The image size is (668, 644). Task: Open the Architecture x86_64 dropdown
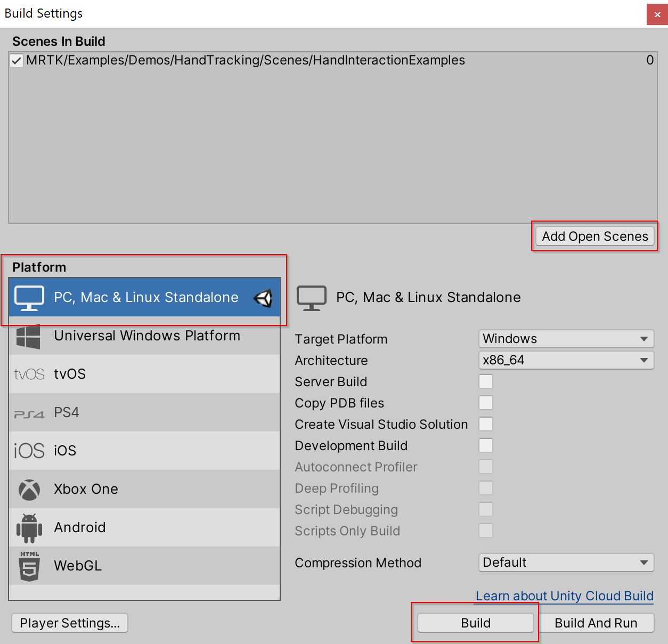[566, 360]
